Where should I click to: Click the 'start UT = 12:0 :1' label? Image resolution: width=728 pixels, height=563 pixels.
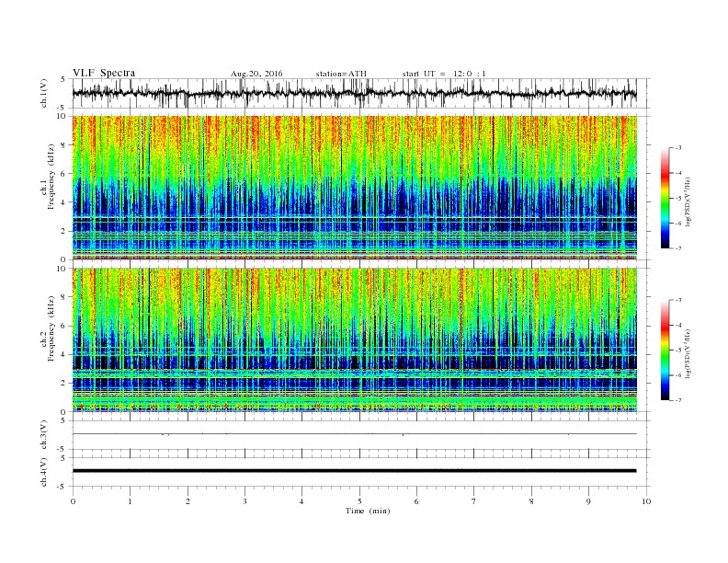(444, 74)
